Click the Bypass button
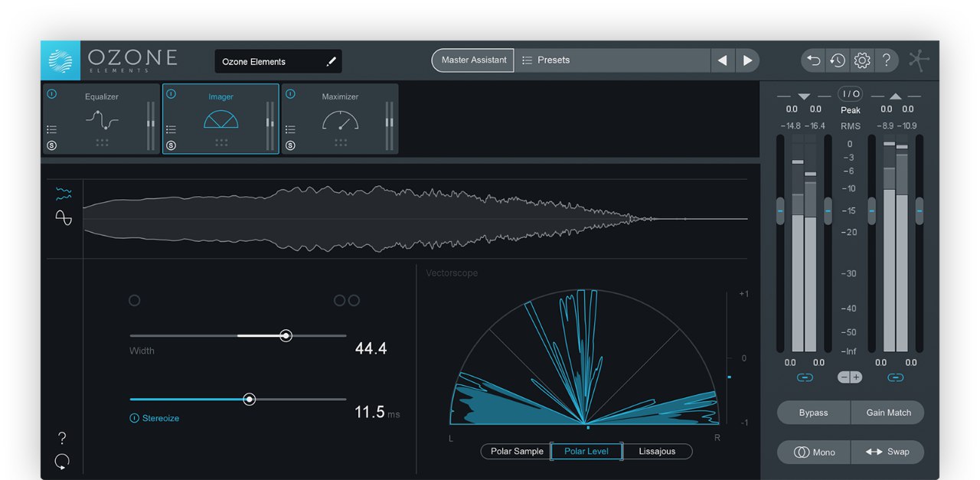980x480 pixels. (813, 413)
